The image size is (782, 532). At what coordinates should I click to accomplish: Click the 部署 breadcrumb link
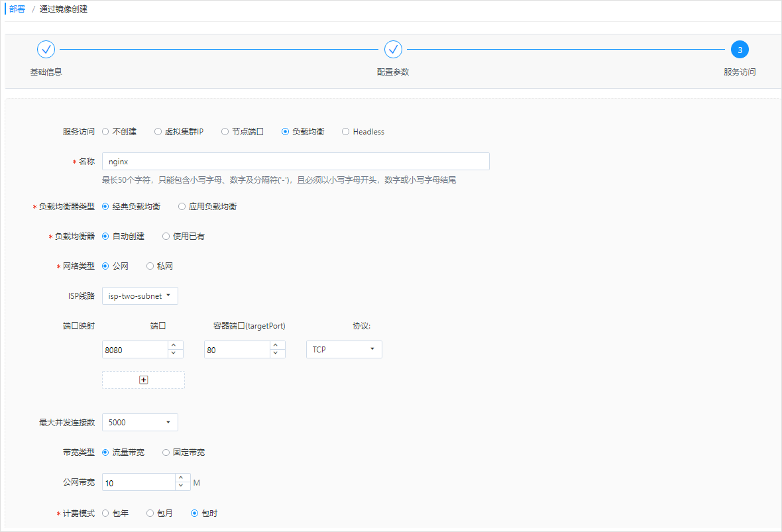17,9
